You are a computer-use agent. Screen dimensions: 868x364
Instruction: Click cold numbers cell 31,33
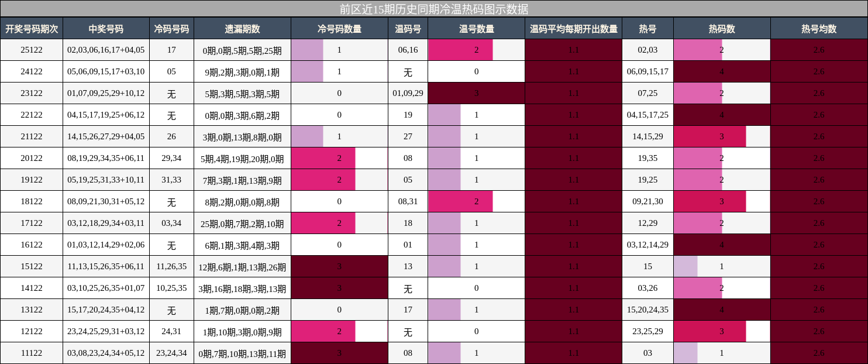171,180
